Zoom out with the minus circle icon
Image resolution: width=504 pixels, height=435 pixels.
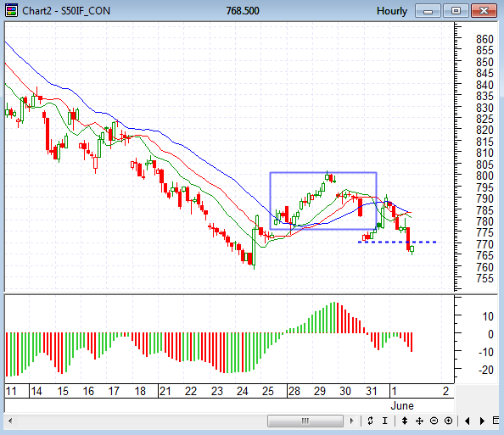coord(434,421)
